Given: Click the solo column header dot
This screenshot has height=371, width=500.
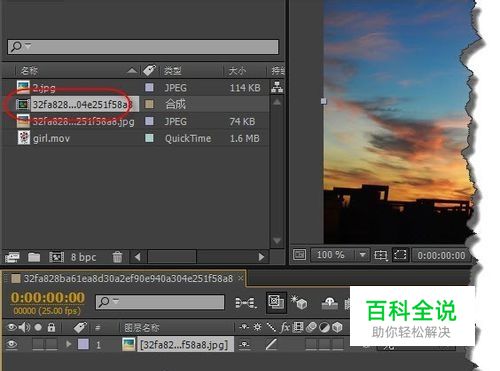Looking at the screenshot, I should coord(38,327).
